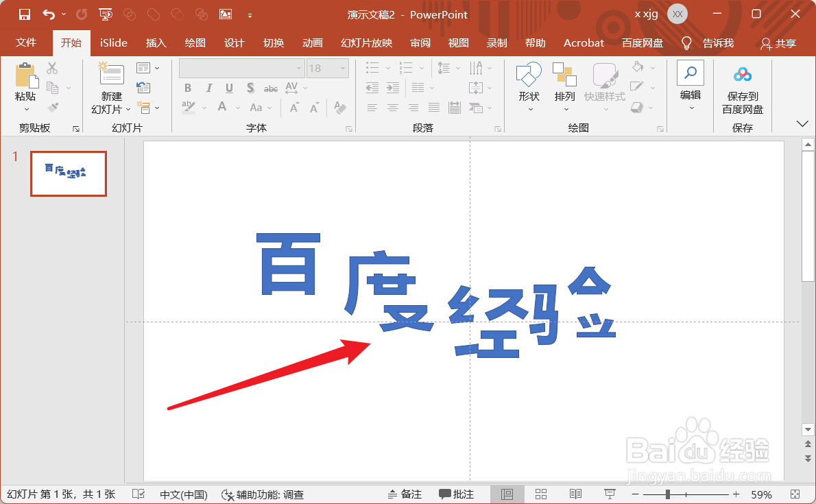Image resolution: width=816 pixels, height=504 pixels.
Task: Select slide 1 thumbnail
Action: [68, 173]
